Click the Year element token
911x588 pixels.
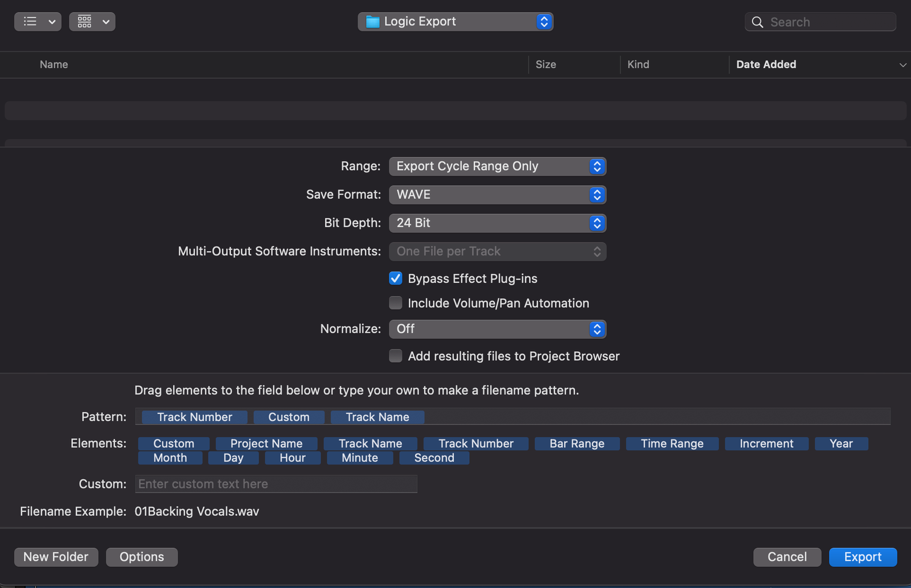pos(842,443)
